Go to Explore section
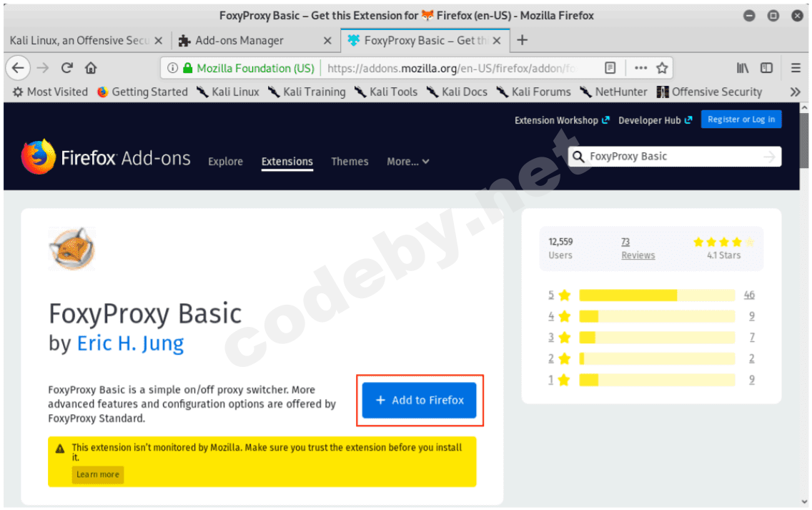812x510 pixels. (x=225, y=161)
